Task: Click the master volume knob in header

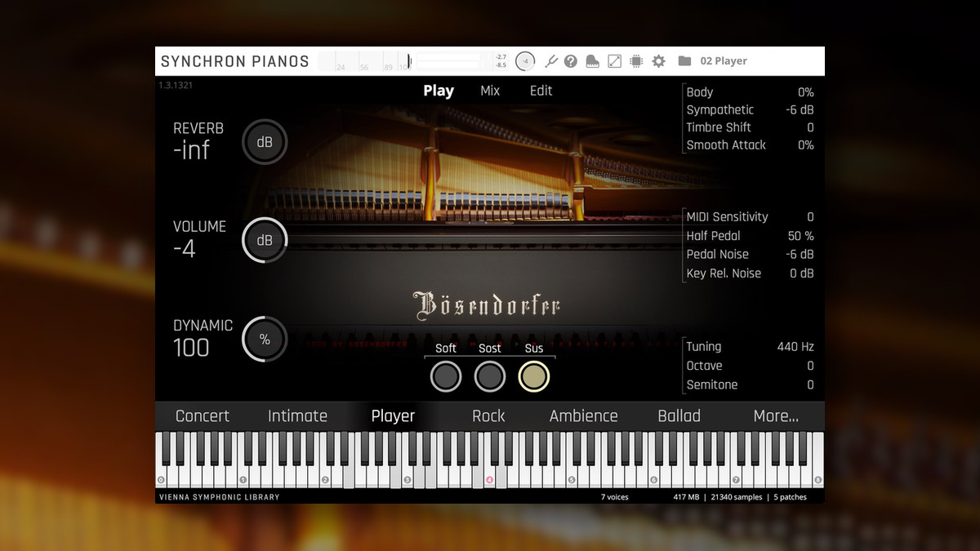Action: pyautogui.click(x=526, y=61)
